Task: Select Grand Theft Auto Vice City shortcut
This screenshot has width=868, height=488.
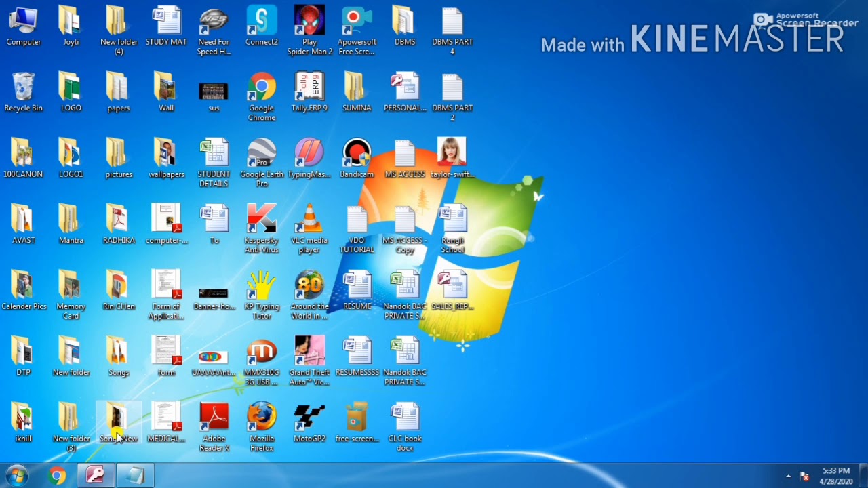Action: [x=309, y=361]
